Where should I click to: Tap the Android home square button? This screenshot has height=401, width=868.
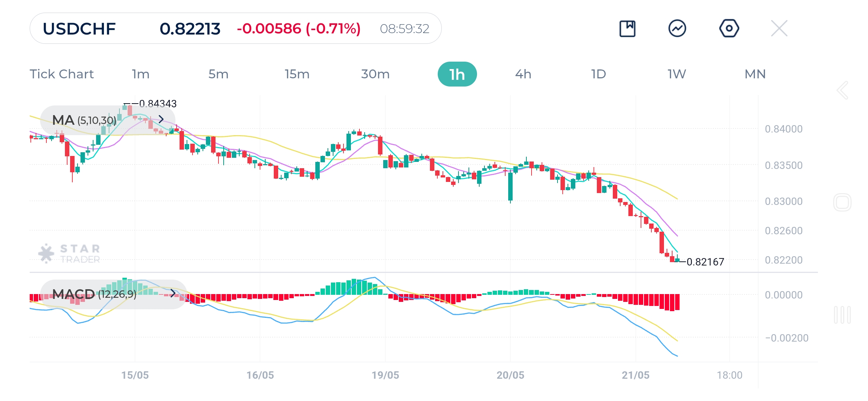coord(842,203)
